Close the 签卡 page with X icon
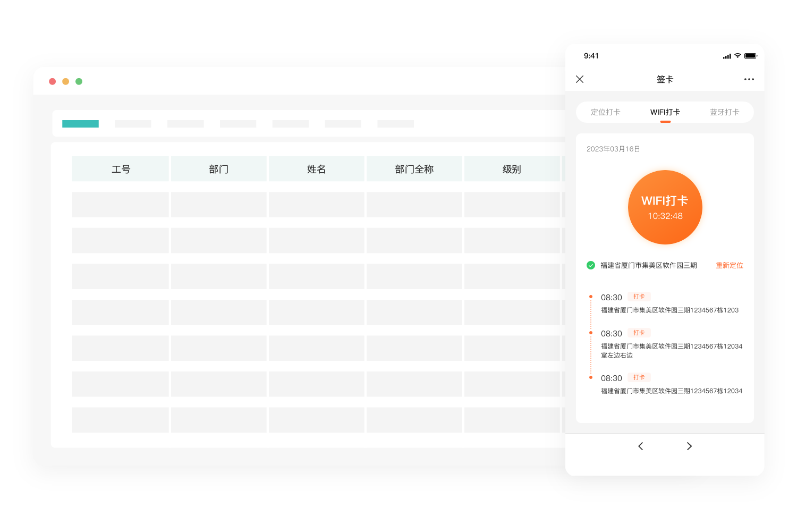797x532 pixels. click(580, 79)
